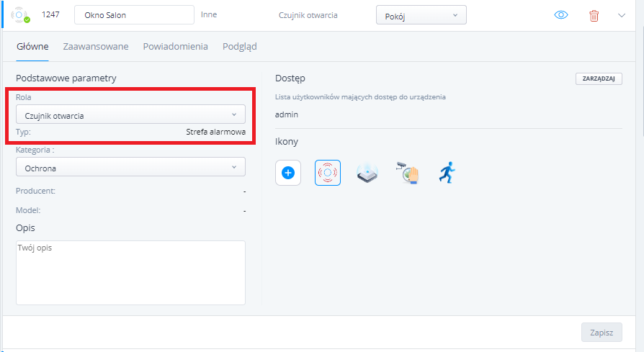Collapse the device panel with the chevron

622,15
